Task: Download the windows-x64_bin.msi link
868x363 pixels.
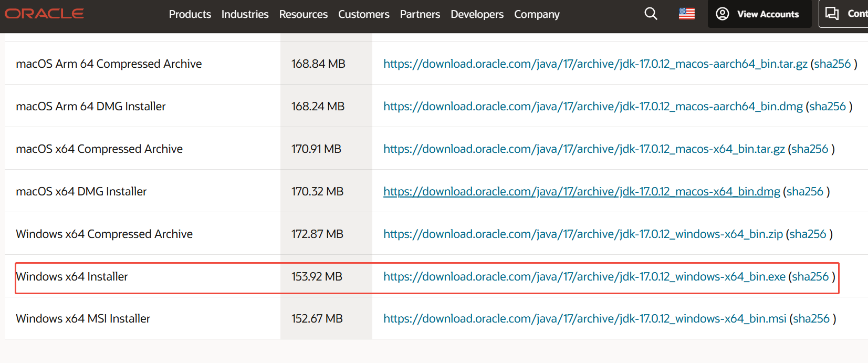Action: pos(585,318)
